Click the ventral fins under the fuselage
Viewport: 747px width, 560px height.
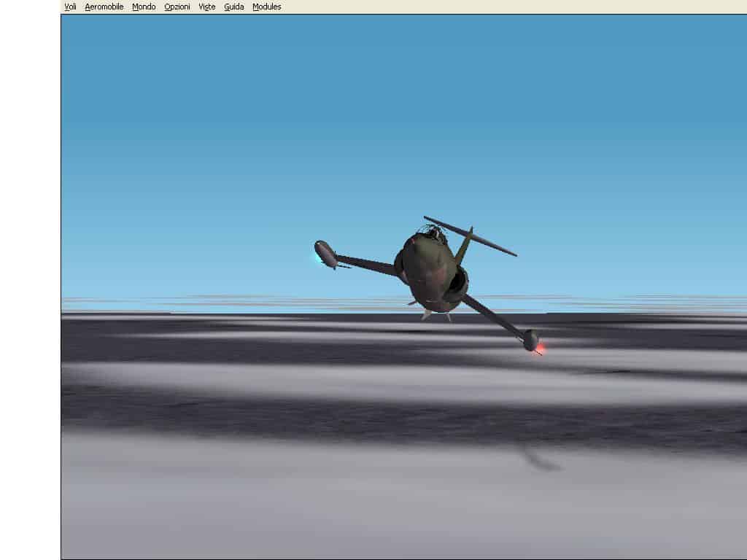428,314
